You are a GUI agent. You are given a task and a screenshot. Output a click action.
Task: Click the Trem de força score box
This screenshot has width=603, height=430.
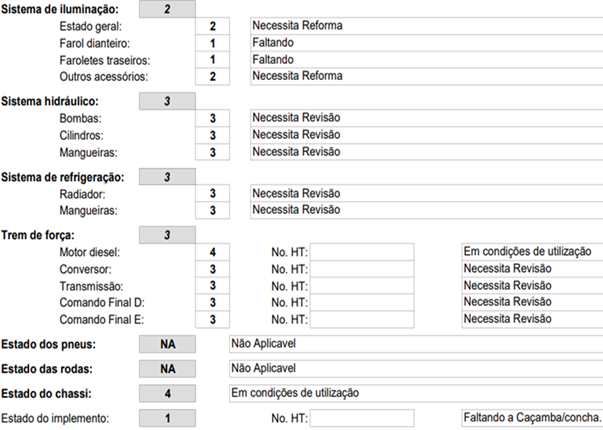click(166, 235)
